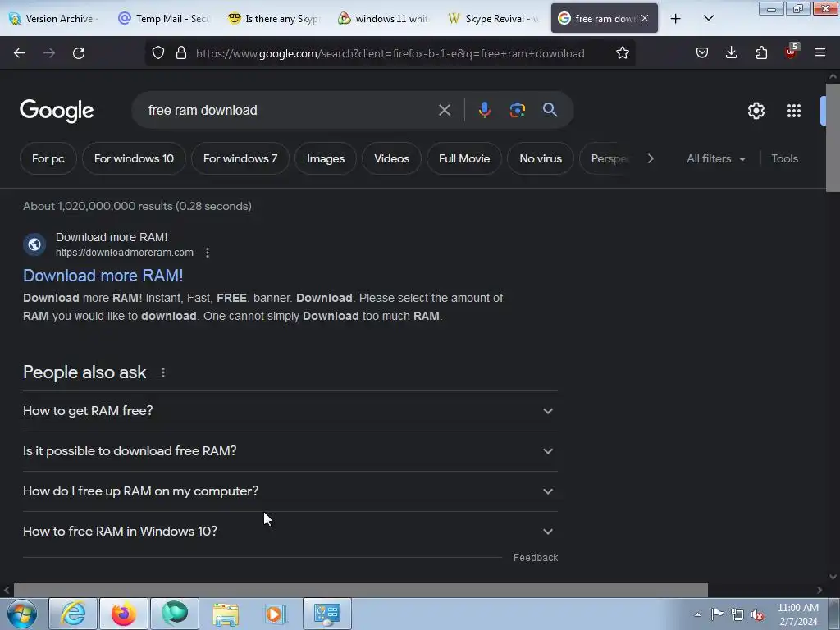This screenshot has width=840, height=630.
Task: Select the 'No virus' chip
Action: click(x=541, y=158)
